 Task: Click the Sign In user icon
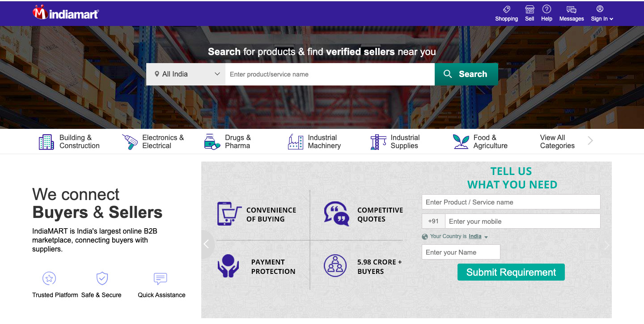pos(600,9)
